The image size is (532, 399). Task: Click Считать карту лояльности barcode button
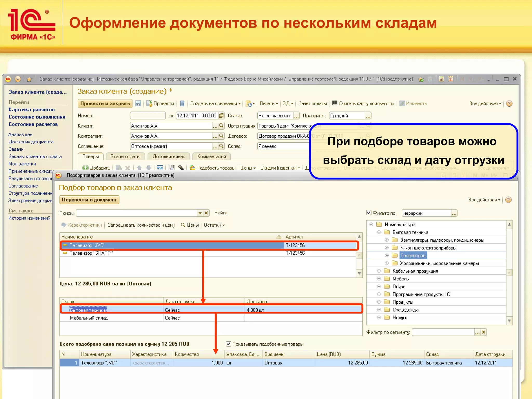pyautogui.click(x=363, y=103)
